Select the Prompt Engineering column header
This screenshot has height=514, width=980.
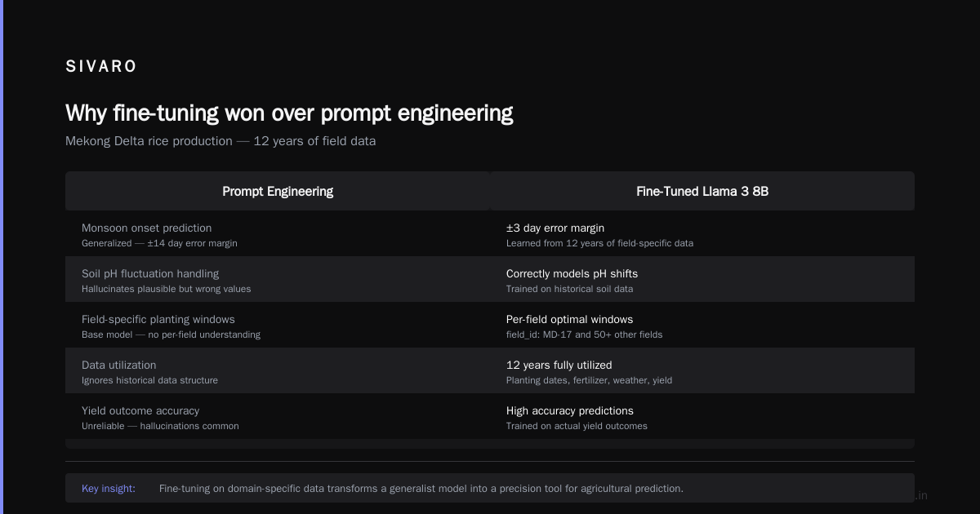tap(278, 191)
